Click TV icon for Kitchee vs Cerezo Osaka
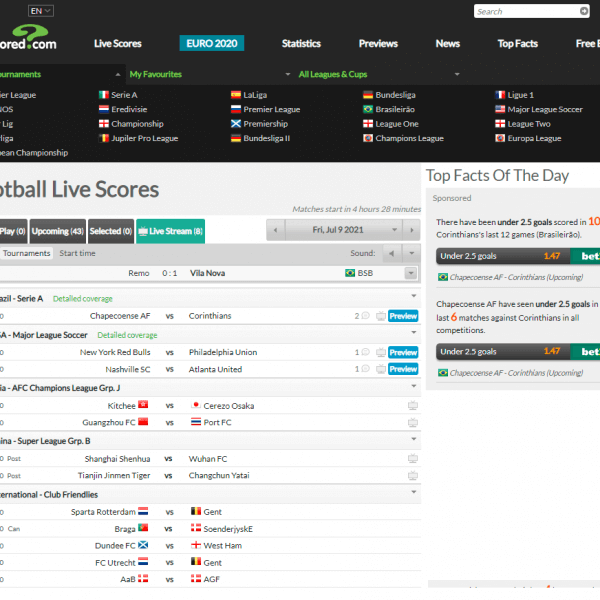Viewport: 600px width, 600px height. pyautogui.click(x=412, y=406)
